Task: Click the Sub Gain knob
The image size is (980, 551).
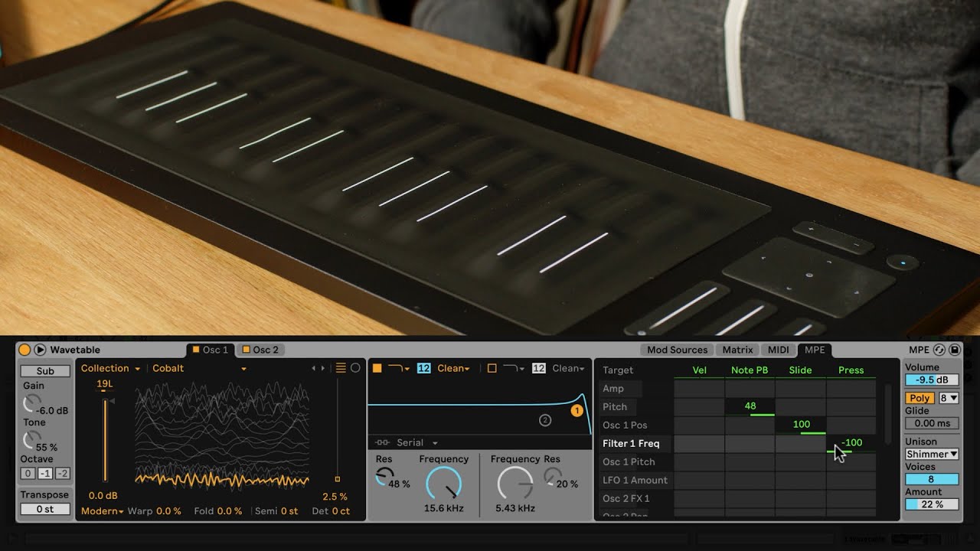Action: click(31, 402)
